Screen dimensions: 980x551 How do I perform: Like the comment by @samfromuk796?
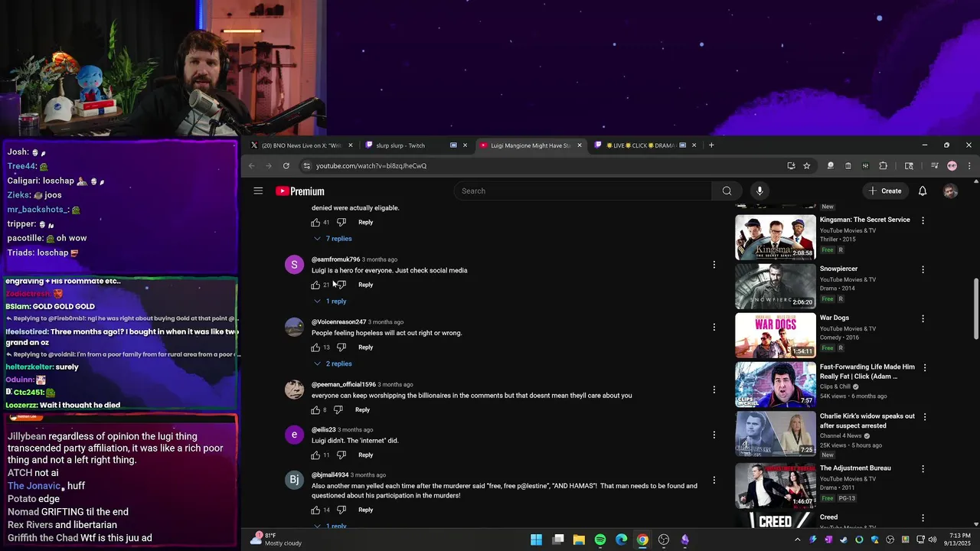pyautogui.click(x=315, y=285)
